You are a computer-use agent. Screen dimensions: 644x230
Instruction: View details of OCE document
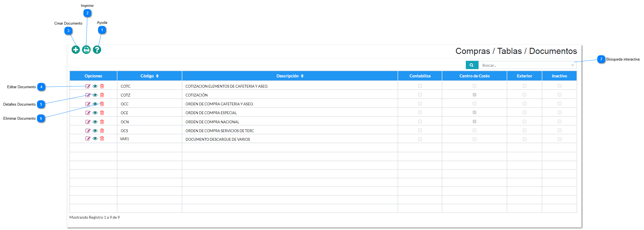tap(95, 113)
